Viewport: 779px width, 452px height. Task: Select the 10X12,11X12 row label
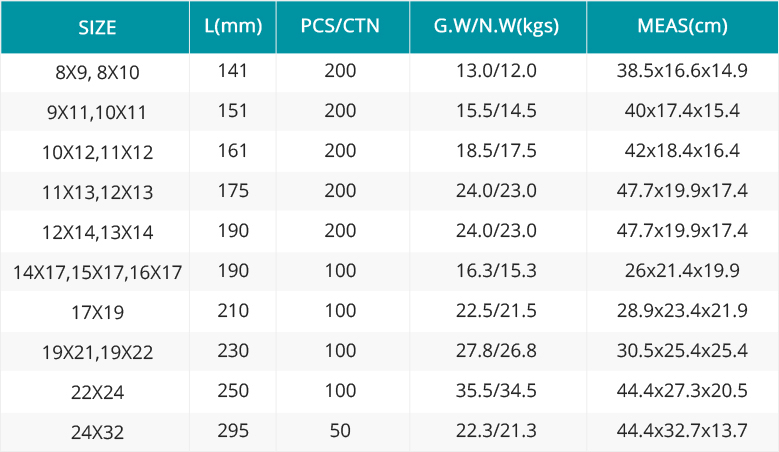pos(97,152)
